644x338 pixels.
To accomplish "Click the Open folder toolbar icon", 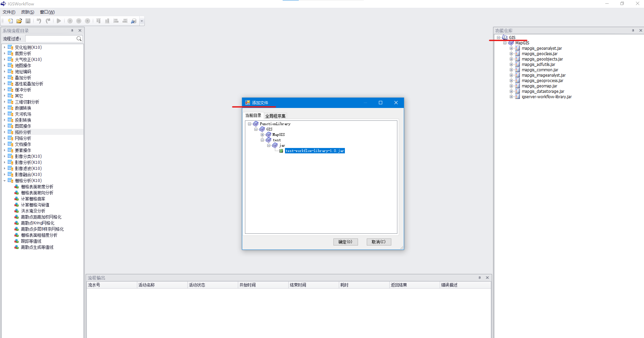I will pos(19,21).
